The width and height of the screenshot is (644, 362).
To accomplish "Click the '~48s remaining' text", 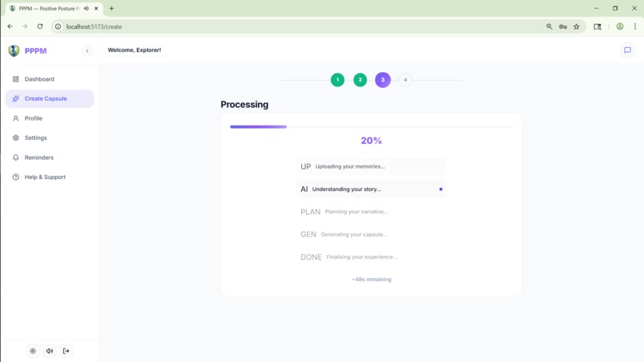I will click(372, 280).
